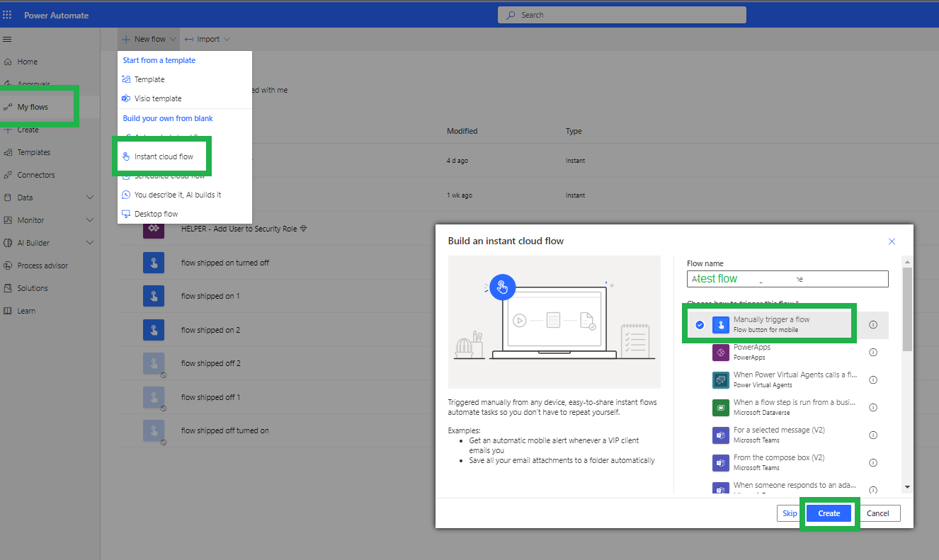Click the info icon beside Manually trigger a flow

coord(873,325)
